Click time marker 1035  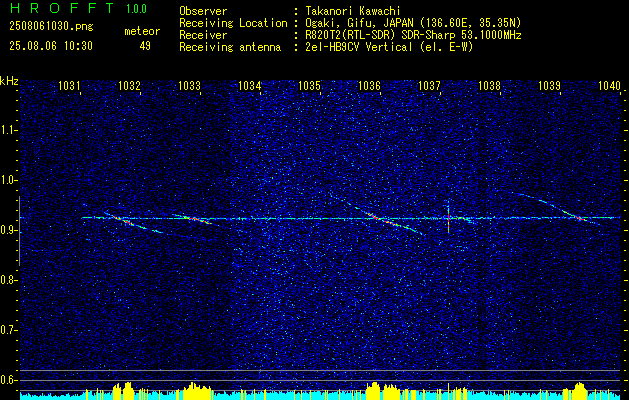pyautogui.click(x=310, y=85)
